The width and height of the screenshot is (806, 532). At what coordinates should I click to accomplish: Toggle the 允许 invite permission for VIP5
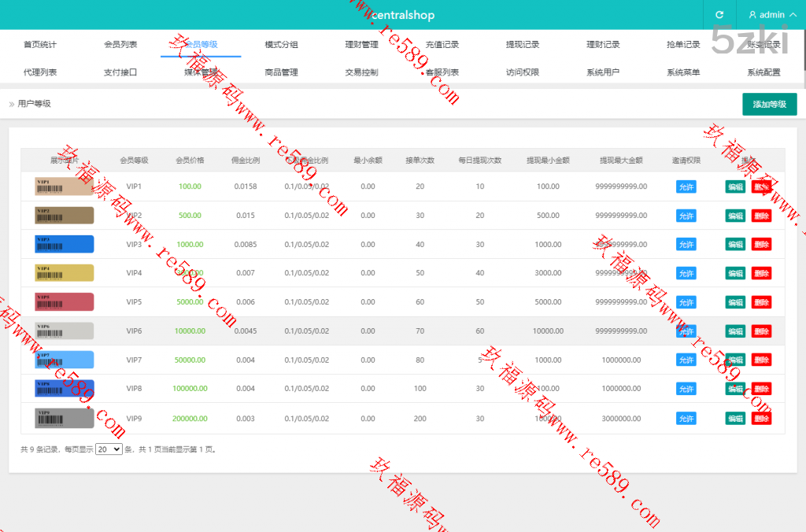pyautogui.click(x=686, y=302)
